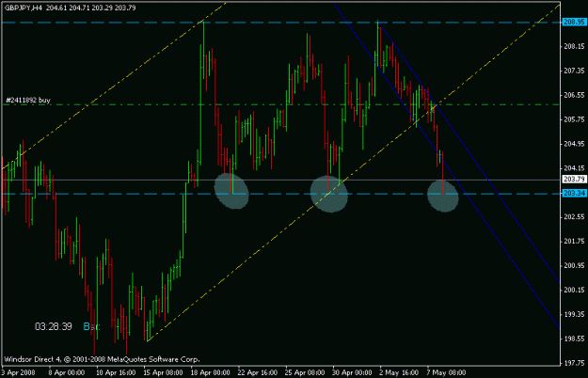588x378 pixels.
Task: Click the cyan Bsr: indicator label
Action: (91, 326)
